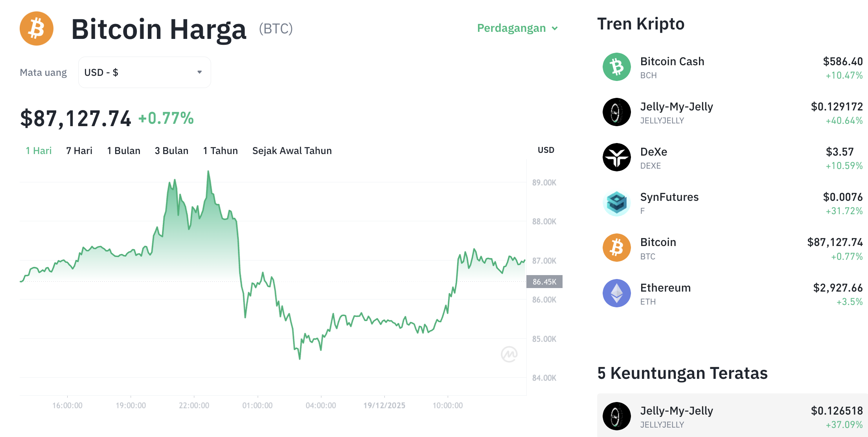
Task: Click the Jelly-My-Jelly entry under 5 Keuntungan Teratas
Action: [x=676, y=411]
